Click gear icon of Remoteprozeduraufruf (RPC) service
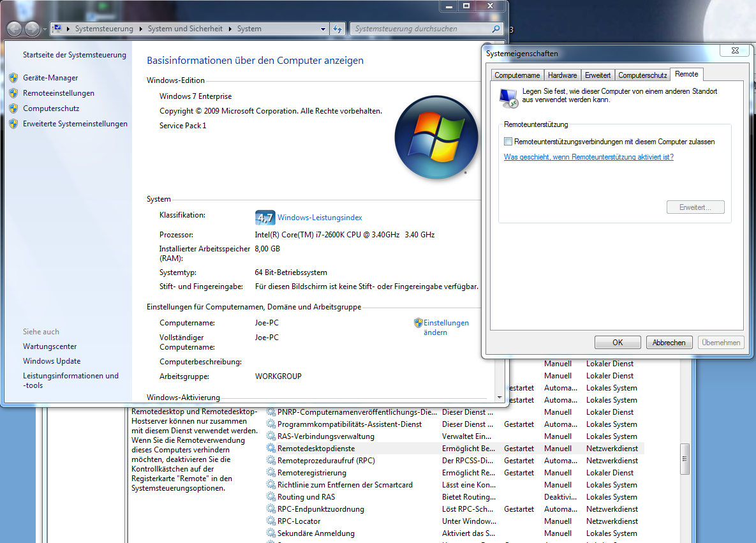The image size is (756, 543). [x=271, y=461]
